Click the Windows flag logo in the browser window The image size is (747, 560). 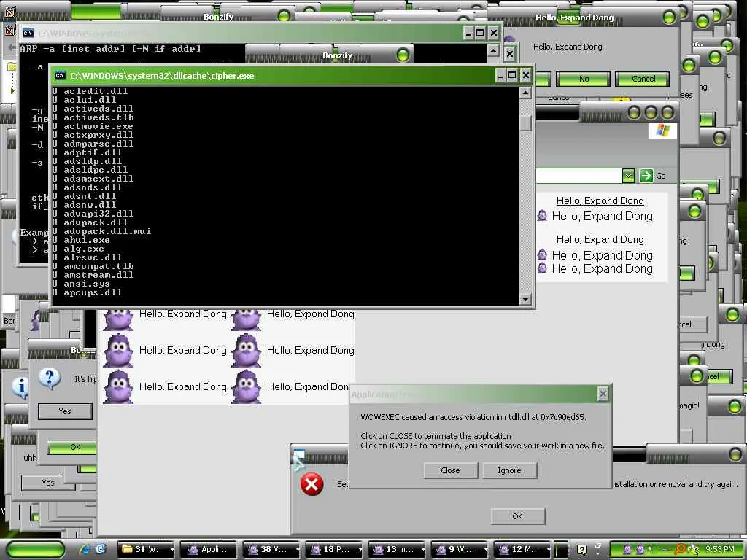point(662,131)
